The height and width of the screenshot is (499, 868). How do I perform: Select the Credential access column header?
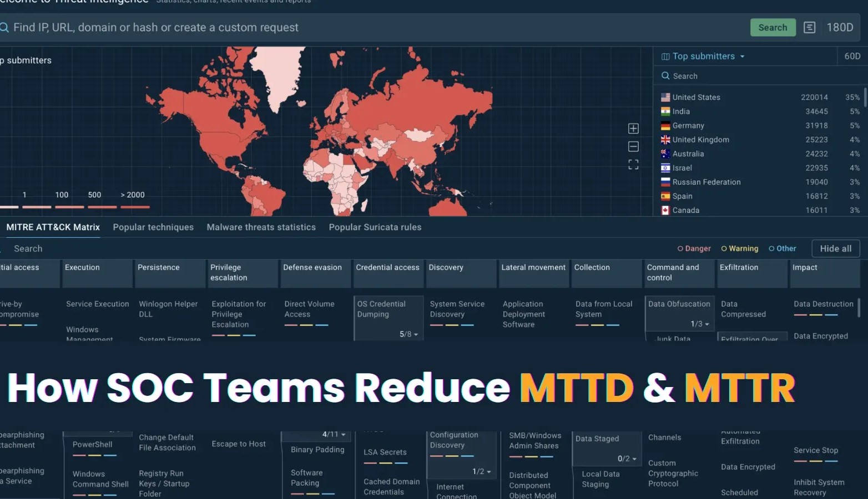pos(388,273)
